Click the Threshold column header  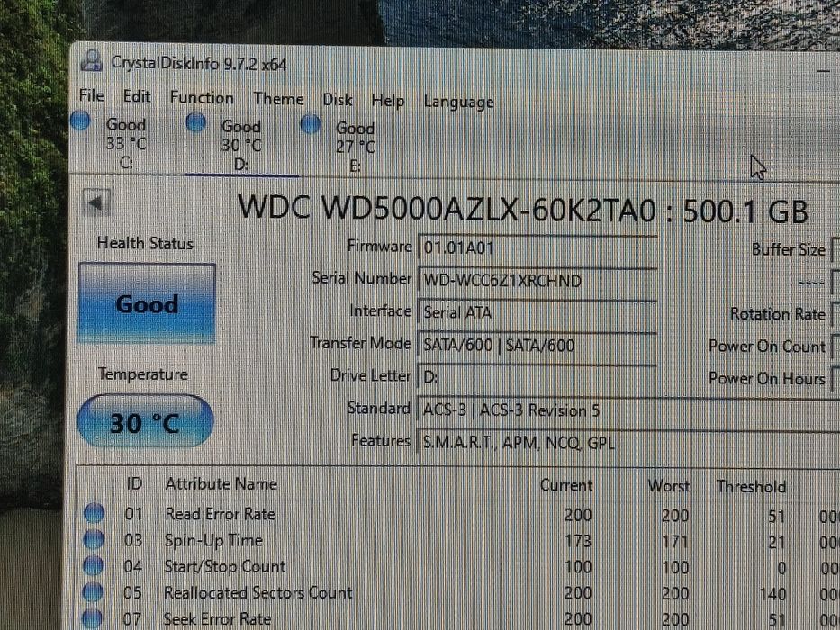point(751,486)
